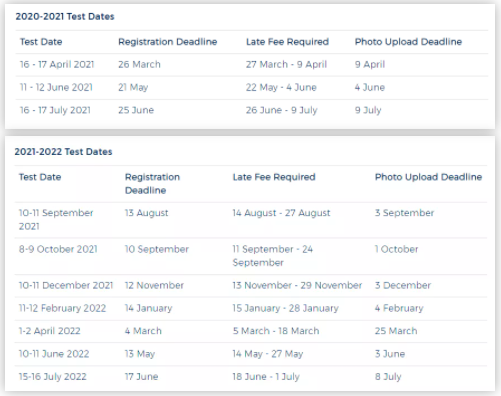501x396 pixels.
Task: Click the 26 March registration deadline cell
Action: point(139,64)
